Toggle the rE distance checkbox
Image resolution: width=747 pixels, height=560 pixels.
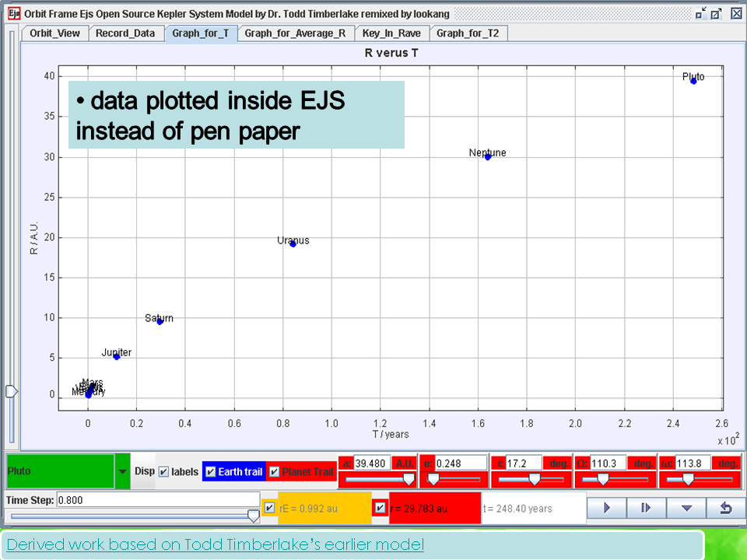pyautogui.click(x=269, y=508)
